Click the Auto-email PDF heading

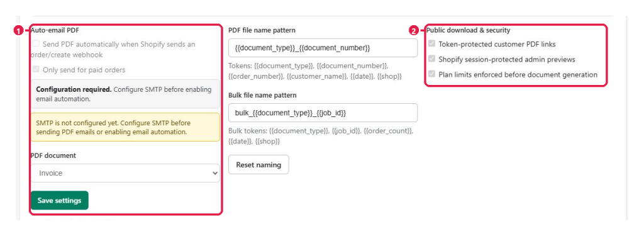coord(55,30)
